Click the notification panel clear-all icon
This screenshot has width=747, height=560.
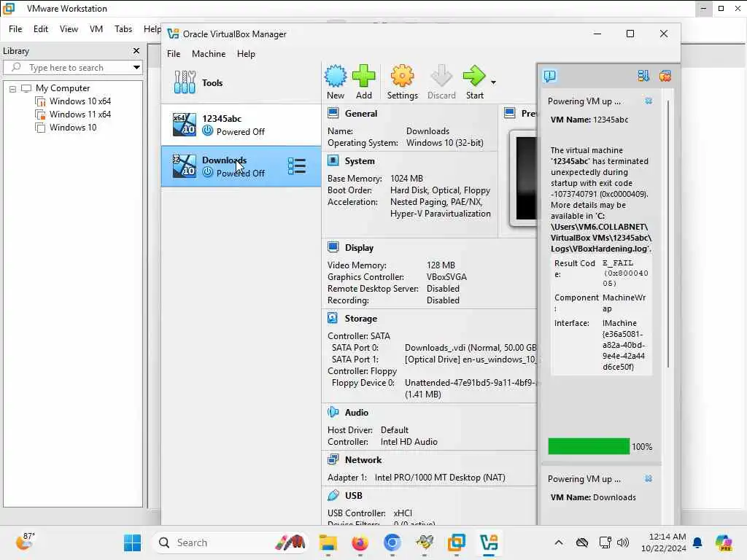pos(665,76)
